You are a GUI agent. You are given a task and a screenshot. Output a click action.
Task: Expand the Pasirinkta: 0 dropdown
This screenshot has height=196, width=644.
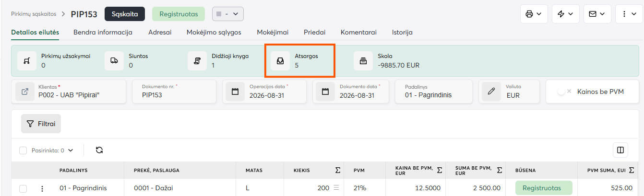[x=52, y=150]
